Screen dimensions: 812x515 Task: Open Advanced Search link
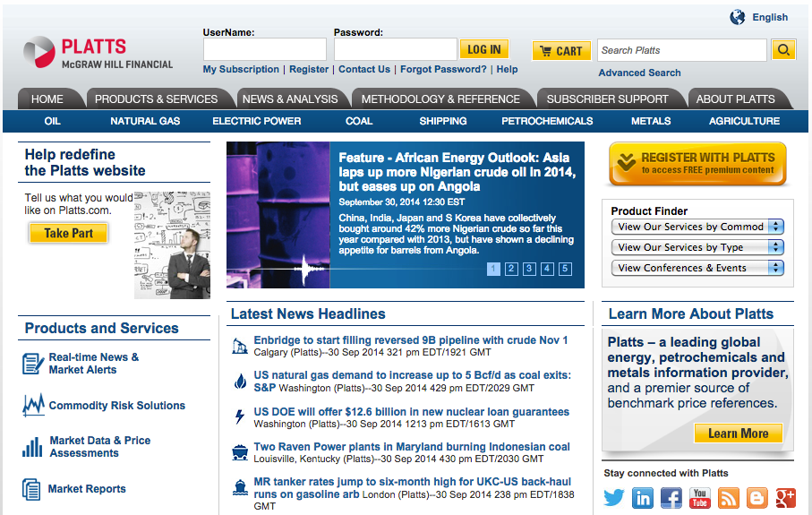coord(639,73)
